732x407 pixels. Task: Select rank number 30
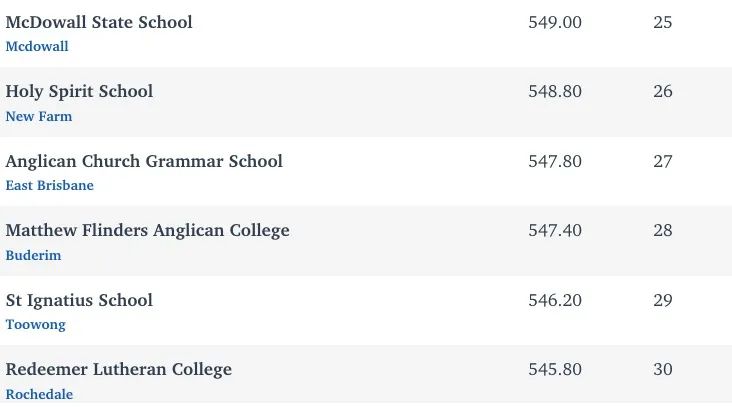(x=663, y=370)
